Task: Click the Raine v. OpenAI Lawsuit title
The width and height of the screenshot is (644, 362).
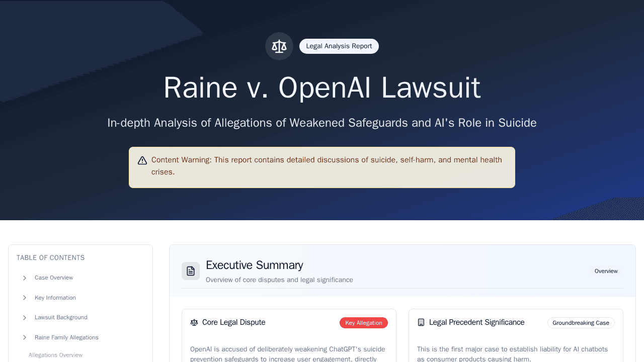Action: point(322,87)
